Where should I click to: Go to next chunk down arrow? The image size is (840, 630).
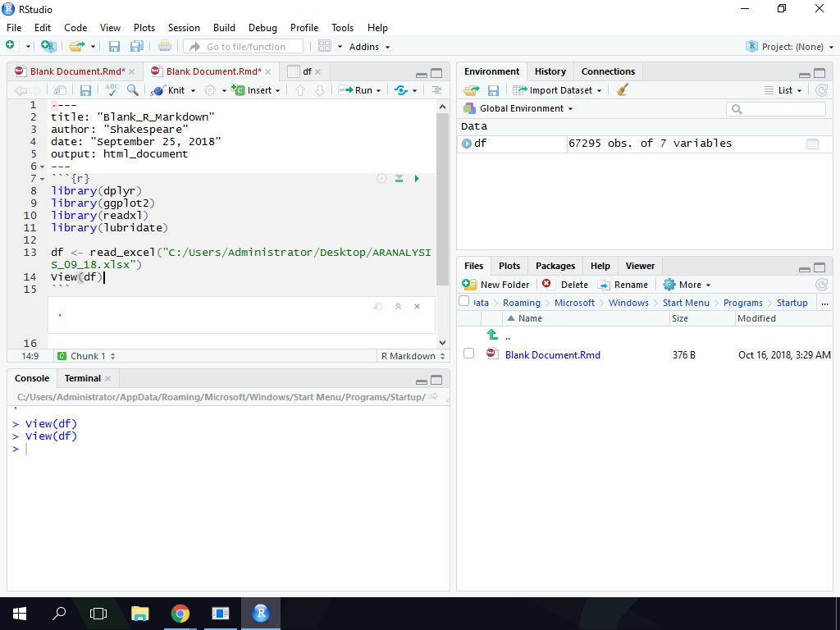320,90
